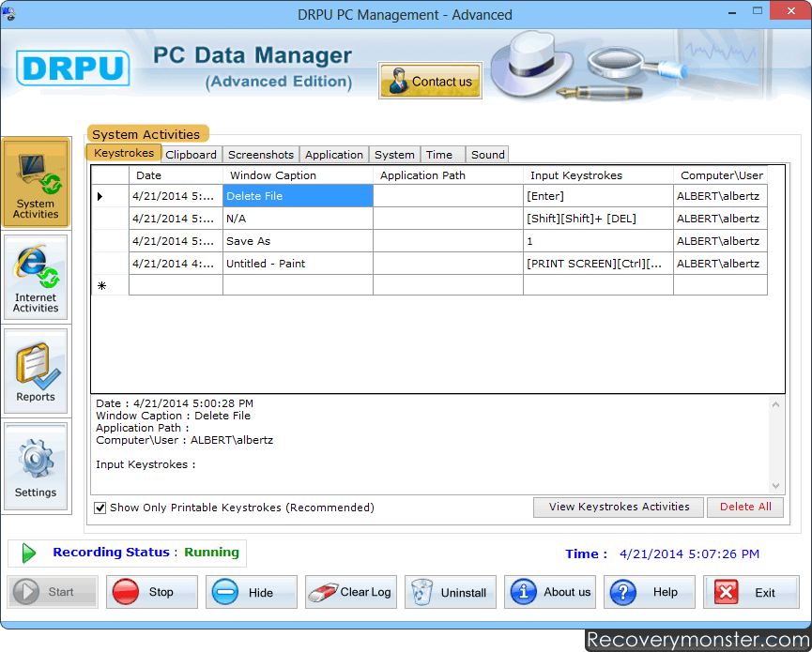Click date cell in the Save As row
Image resolution: width=812 pixels, height=652 pixels.
176,241
